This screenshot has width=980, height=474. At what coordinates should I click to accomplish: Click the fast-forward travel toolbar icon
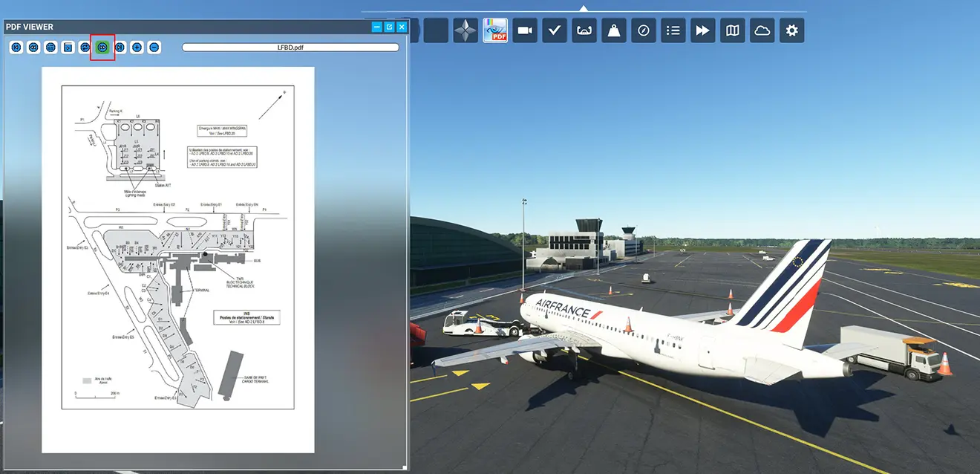(x=703, y=30)
